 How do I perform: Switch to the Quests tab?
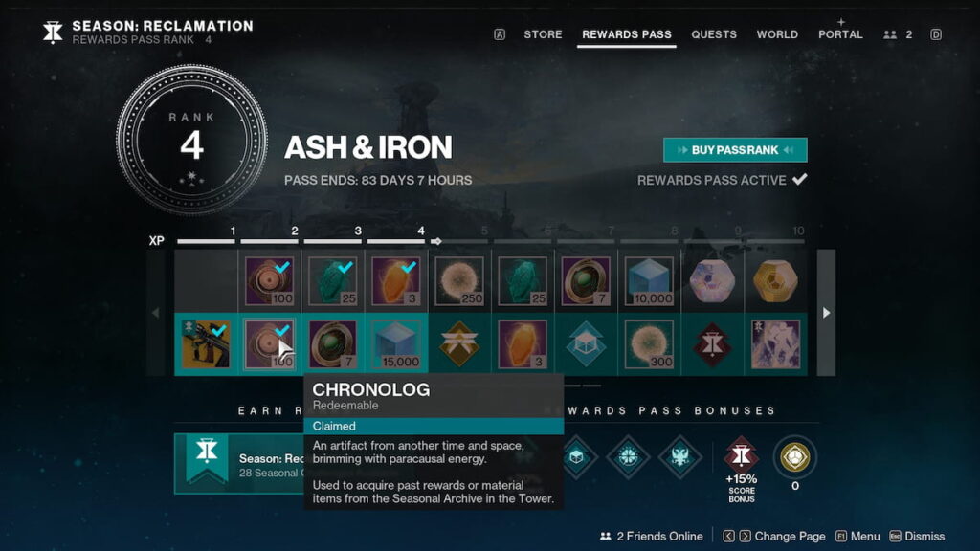coord(714,34)
